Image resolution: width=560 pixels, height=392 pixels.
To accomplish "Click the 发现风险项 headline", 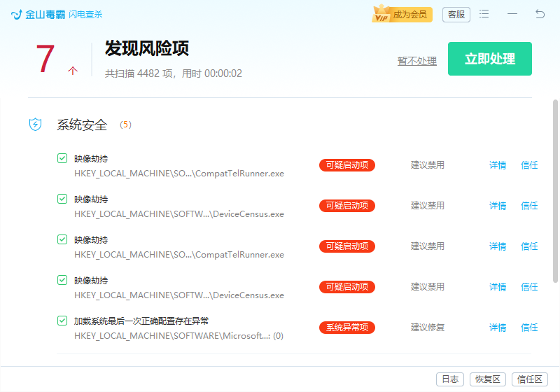I will [147, 48].
